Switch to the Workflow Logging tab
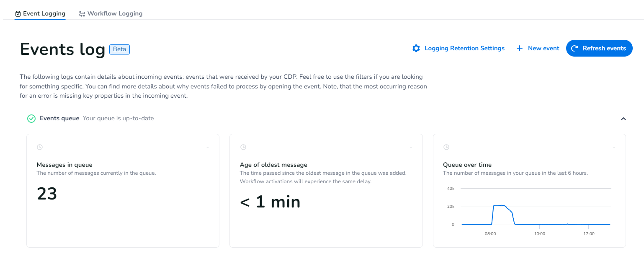Viewport: 644px width, 254px height. tap(115, 13)
